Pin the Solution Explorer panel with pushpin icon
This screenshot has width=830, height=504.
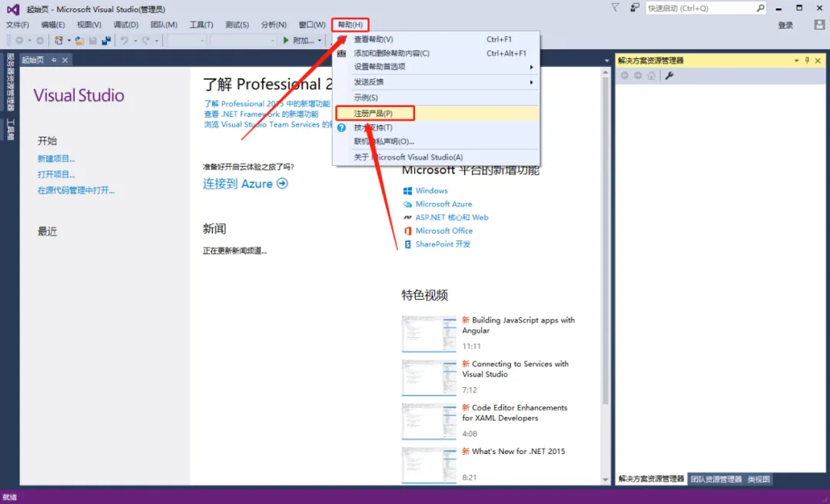807,61
